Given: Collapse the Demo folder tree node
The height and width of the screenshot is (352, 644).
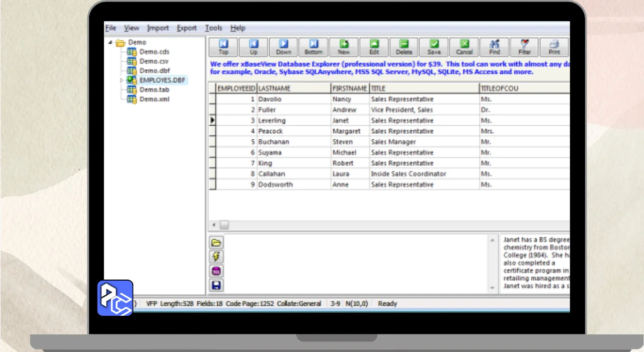Looking at the screenshot, I should (110, 43).
